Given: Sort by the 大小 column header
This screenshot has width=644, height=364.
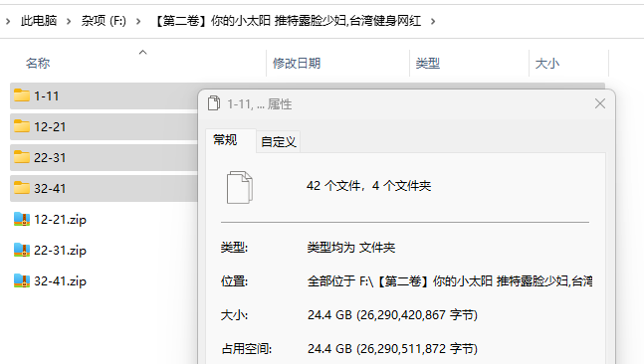Looking at the screenshot, I should click(547, 64).
